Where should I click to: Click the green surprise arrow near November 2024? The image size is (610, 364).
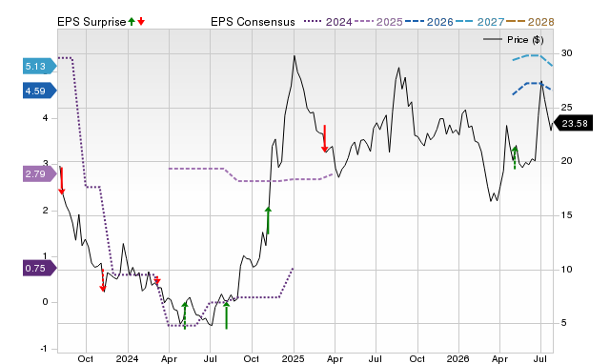coord(268,220)
